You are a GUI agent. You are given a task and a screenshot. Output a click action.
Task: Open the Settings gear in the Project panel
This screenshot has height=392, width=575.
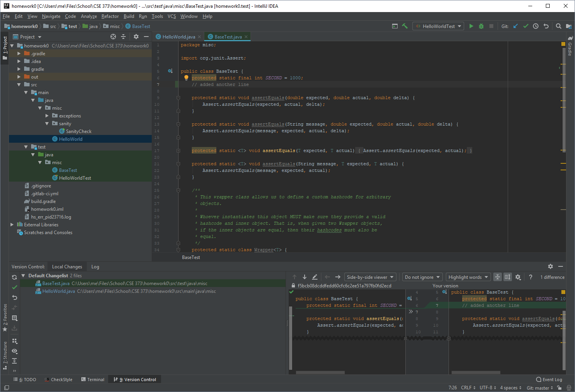[x=135, y=37]
